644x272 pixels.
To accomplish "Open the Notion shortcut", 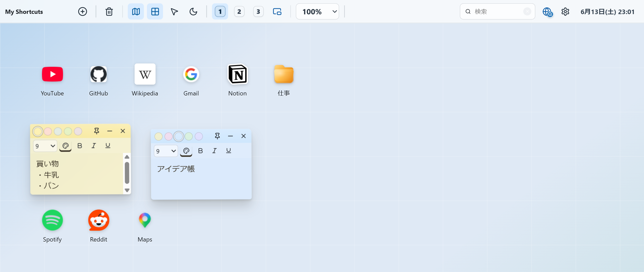I will [237, 80].
